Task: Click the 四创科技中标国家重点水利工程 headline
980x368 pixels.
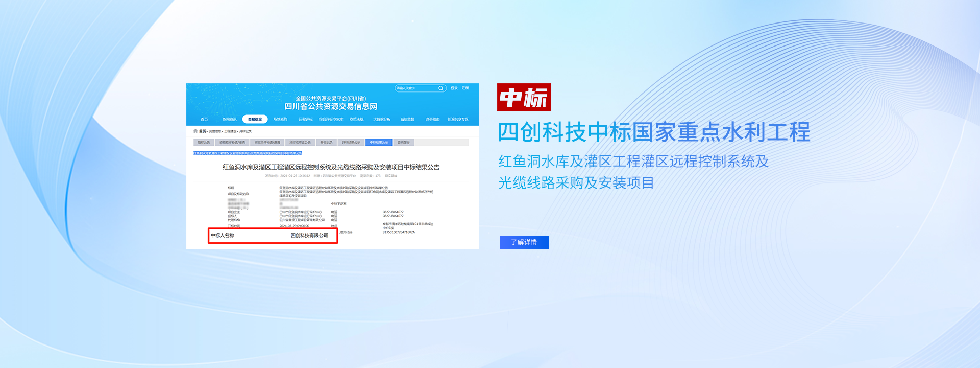Action: [x=654, y=132]
